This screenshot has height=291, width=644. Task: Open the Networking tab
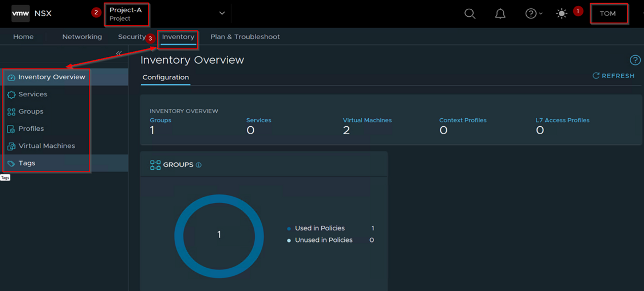[82, 37]
